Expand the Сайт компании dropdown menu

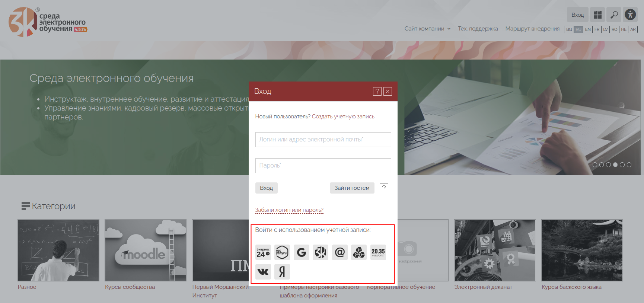coord(427,29)
